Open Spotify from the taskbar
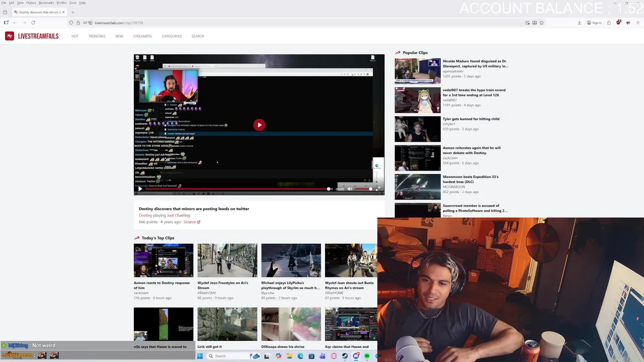The width and height of the screenshot is (644, 362). pyautogui.click(x=367, y=356)
